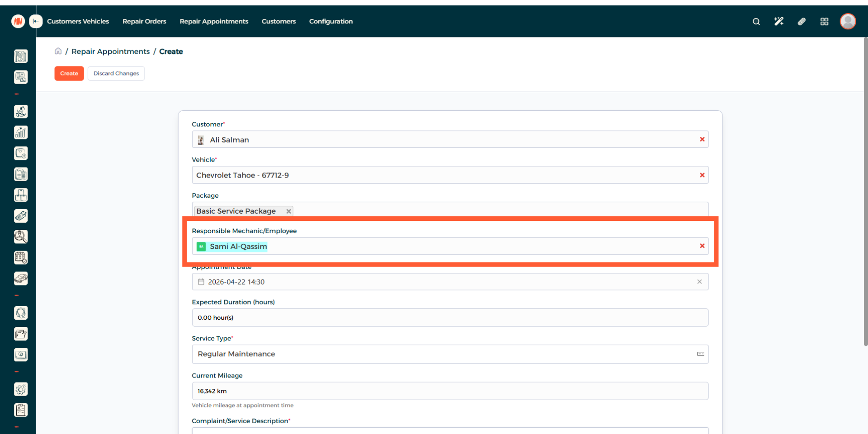Remove the Basic Service Package tag
The height and width of the screenshot is (434, 868).
[288, 211]
